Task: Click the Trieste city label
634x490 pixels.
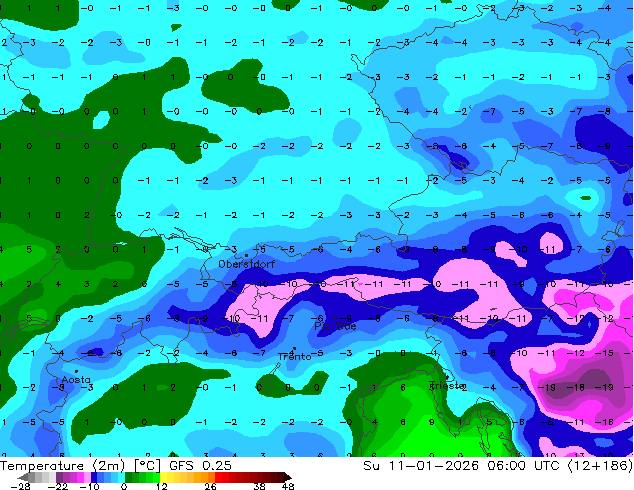Action: [446, 385]
